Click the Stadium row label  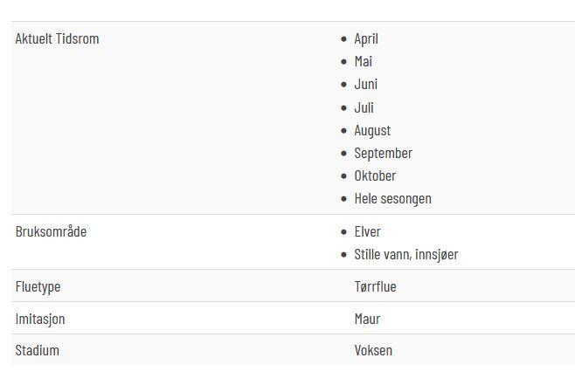[x=37, y=351]
